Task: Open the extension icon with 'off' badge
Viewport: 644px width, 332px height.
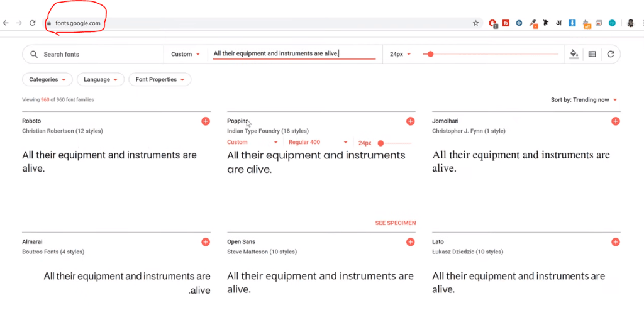Action: (x=586, y=23)
